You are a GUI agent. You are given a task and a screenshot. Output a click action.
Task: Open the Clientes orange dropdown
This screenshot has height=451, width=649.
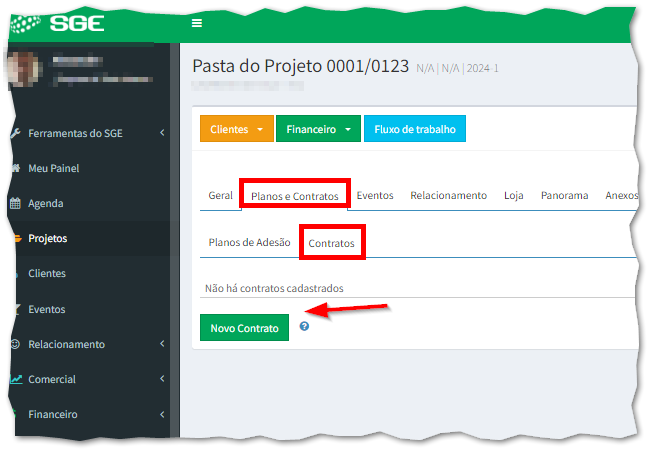[237, 129]
